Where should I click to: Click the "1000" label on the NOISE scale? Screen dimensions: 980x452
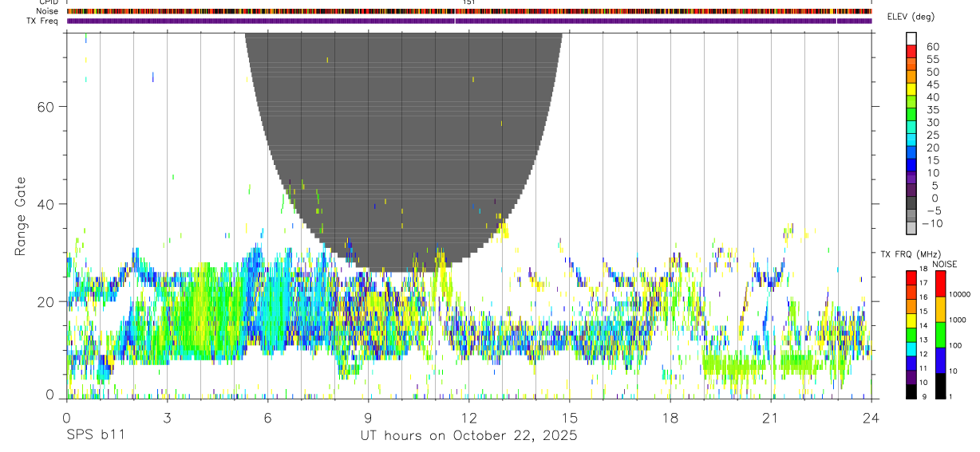[x=958, y=320]
